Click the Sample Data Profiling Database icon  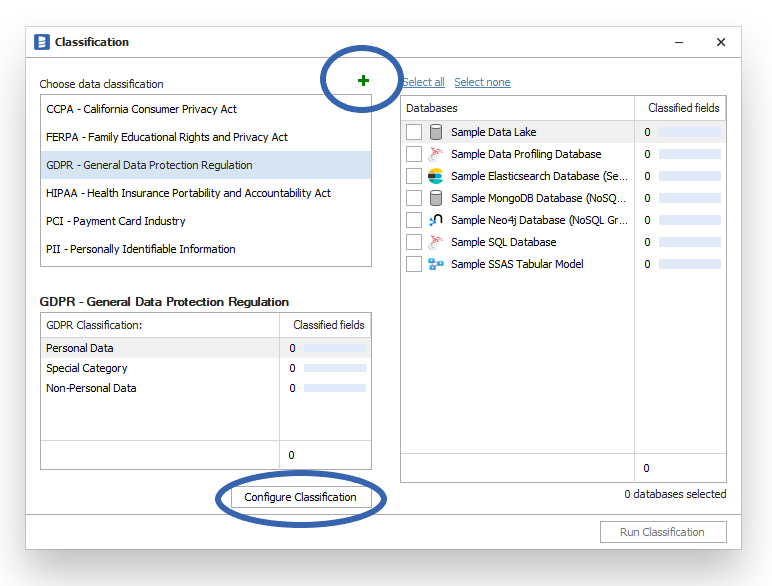pos(435,154)
